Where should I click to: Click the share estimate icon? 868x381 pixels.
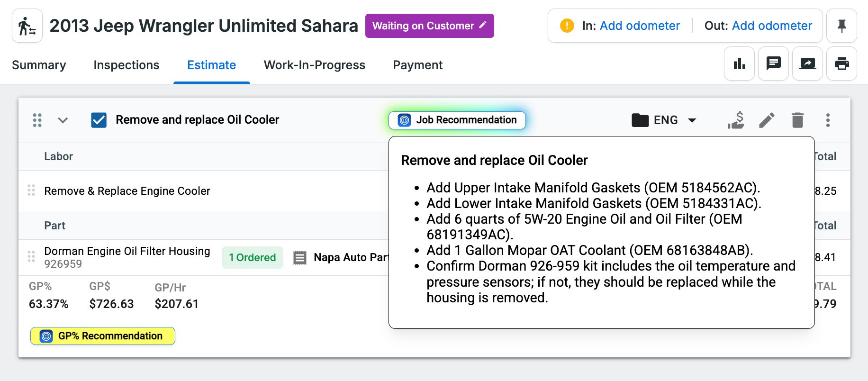point(807,63)
